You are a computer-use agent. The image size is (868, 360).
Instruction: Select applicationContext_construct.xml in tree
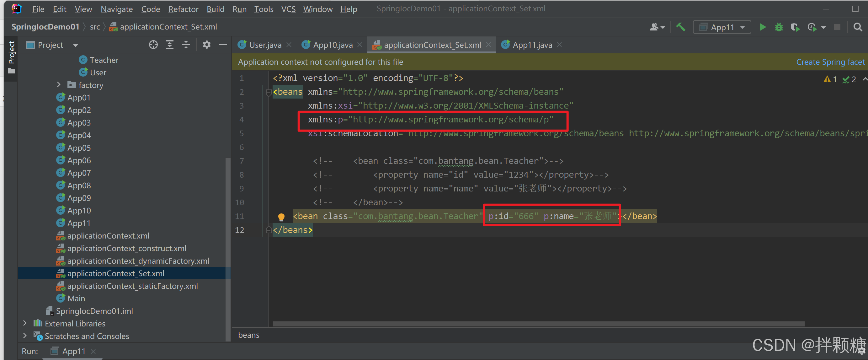(x=126, y=249)
